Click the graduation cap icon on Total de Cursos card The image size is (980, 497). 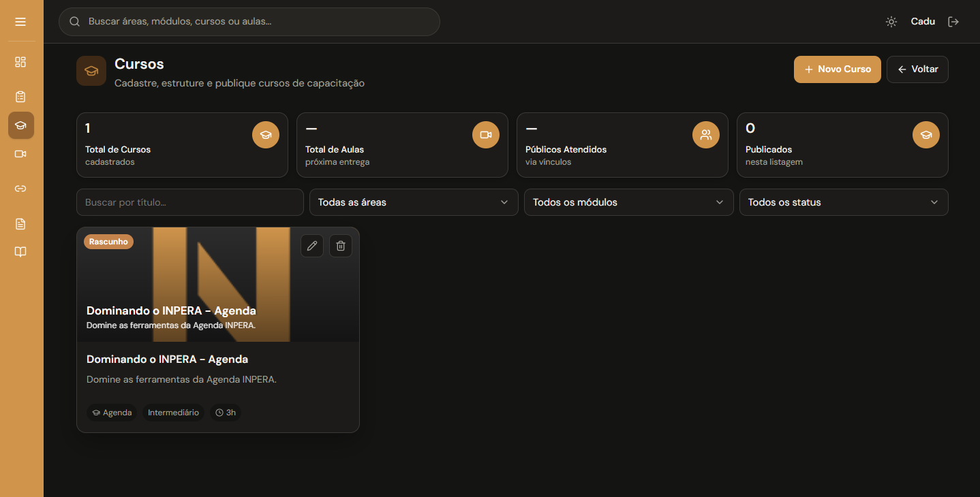[x=266, y=135]
